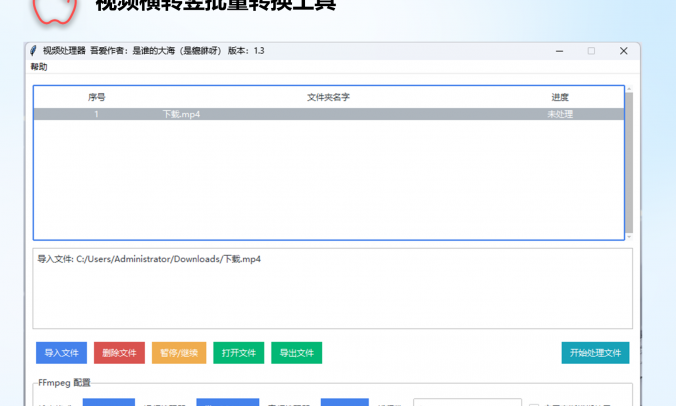Click the 文件夹名字 column header
Image resolution: width=676 pixels, height=406 pixels.
tap(328, 97)
